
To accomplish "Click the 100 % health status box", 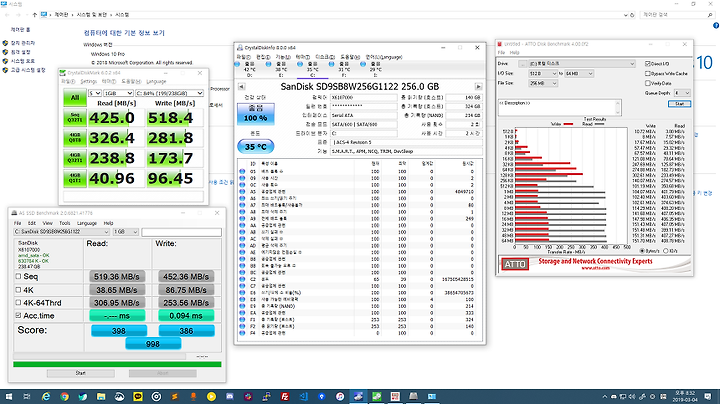I will point(256,114).
